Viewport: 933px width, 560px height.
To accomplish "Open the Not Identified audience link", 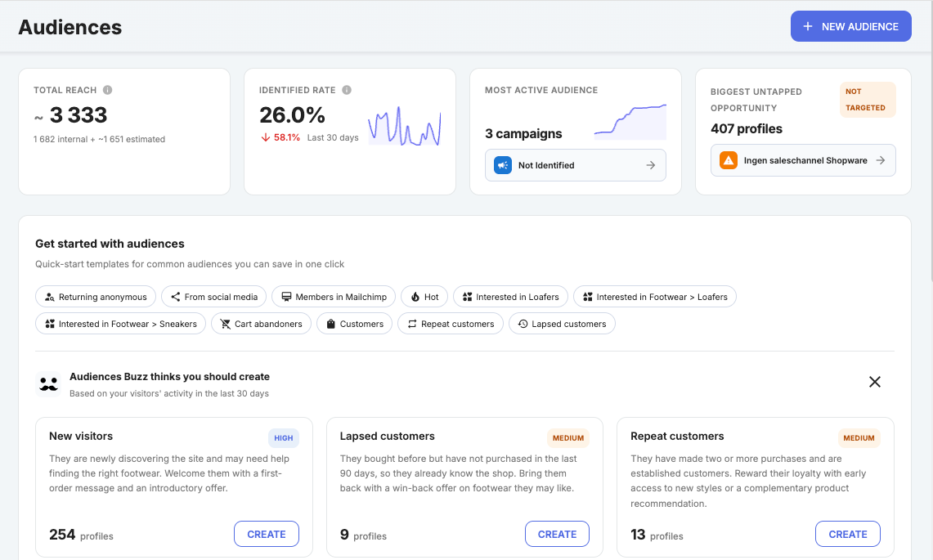I will 575,165.
